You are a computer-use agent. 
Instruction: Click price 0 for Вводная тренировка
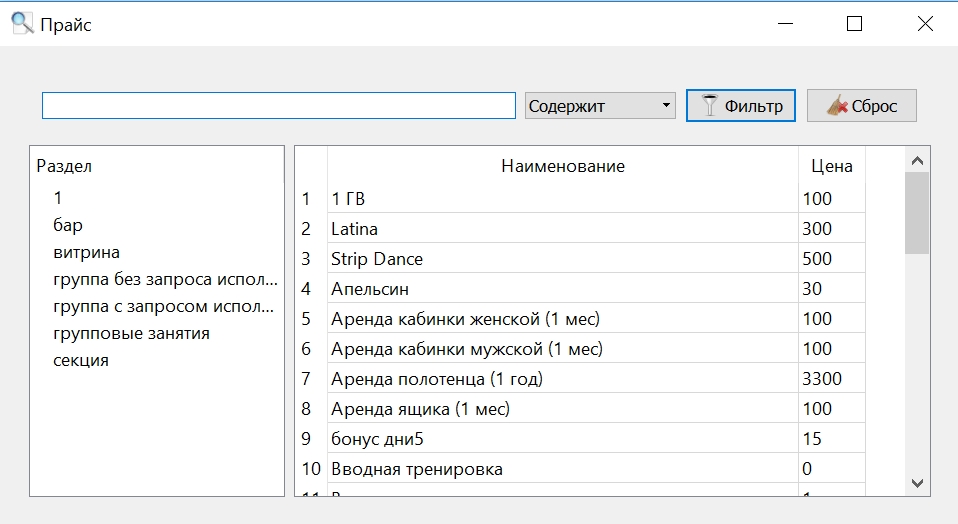tap(832, 468)
